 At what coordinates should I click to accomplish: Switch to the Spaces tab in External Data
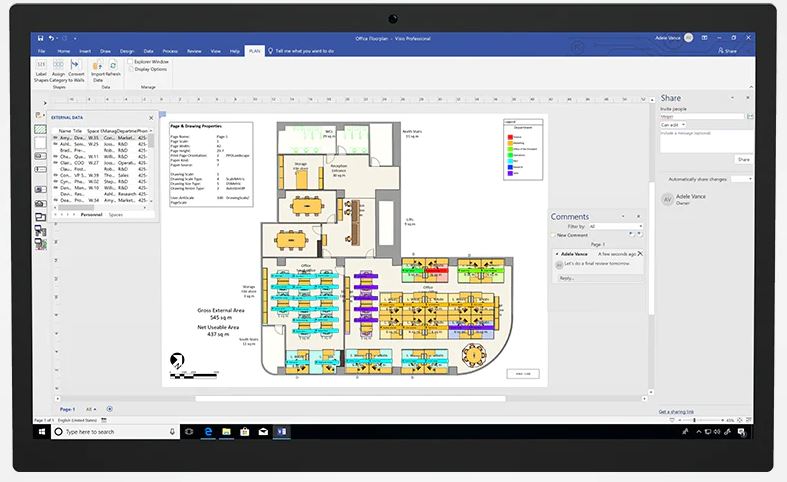pyautogui.click(x=116, y=214)
